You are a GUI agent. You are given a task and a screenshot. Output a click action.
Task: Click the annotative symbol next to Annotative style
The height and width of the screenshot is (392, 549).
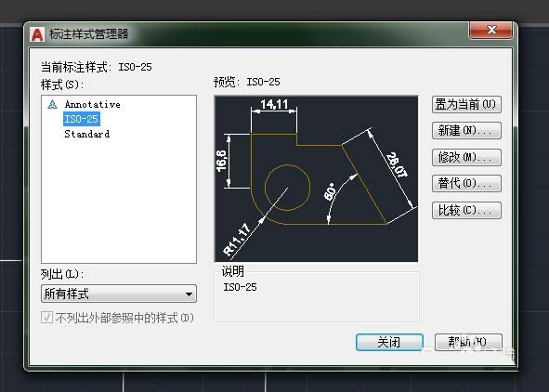click(x=52, y=104)
